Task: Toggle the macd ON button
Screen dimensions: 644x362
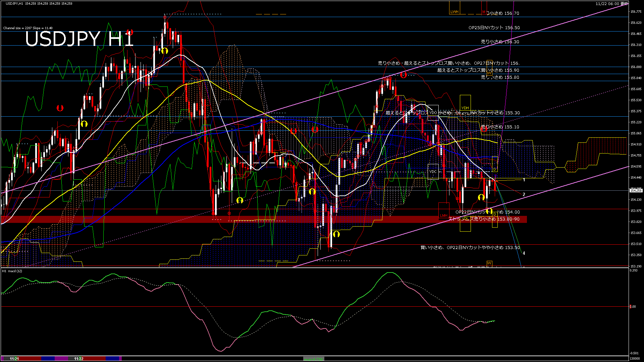Action: pos(314,359)
